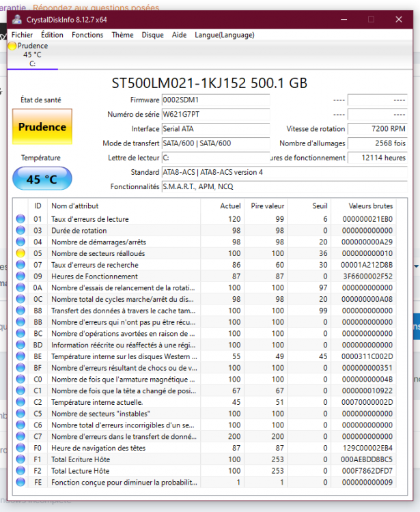The image size is (420, 512).
Task: Click the yellow Prudence disk indicator icon
Action: tap(12, 46)
